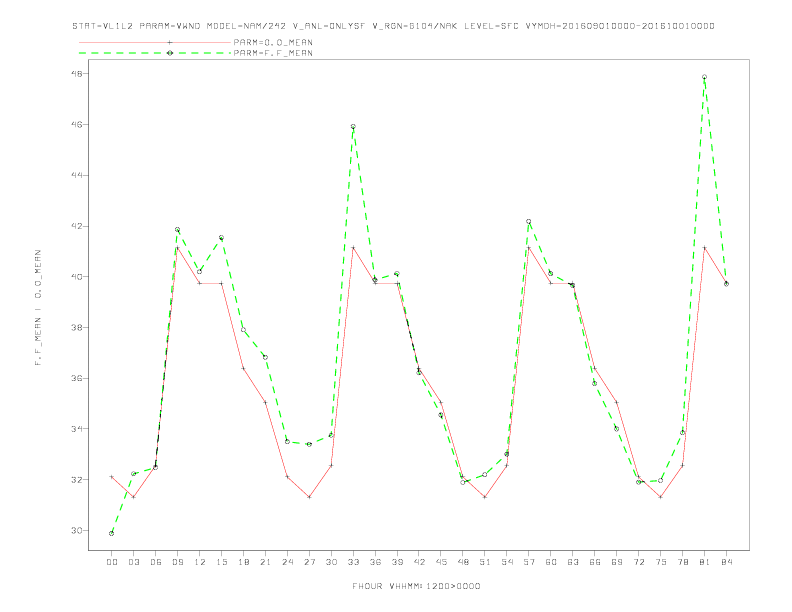Click y-axis tick value 46

click(77, 124)
